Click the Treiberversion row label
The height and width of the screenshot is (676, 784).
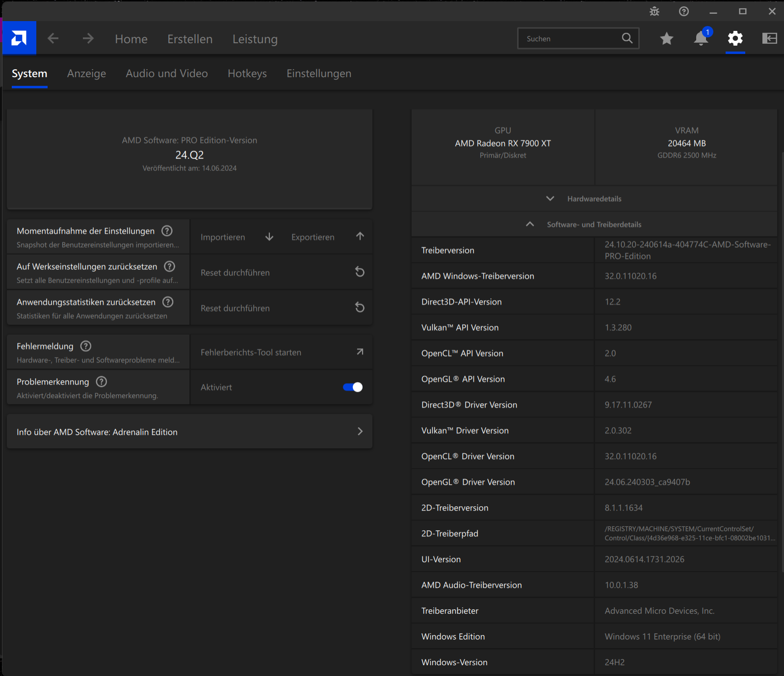(x=448, y=250)
